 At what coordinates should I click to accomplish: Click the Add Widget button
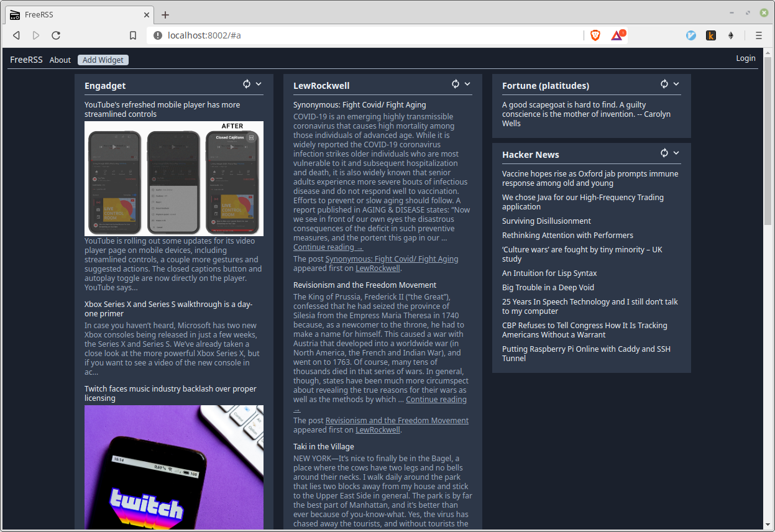103,60
